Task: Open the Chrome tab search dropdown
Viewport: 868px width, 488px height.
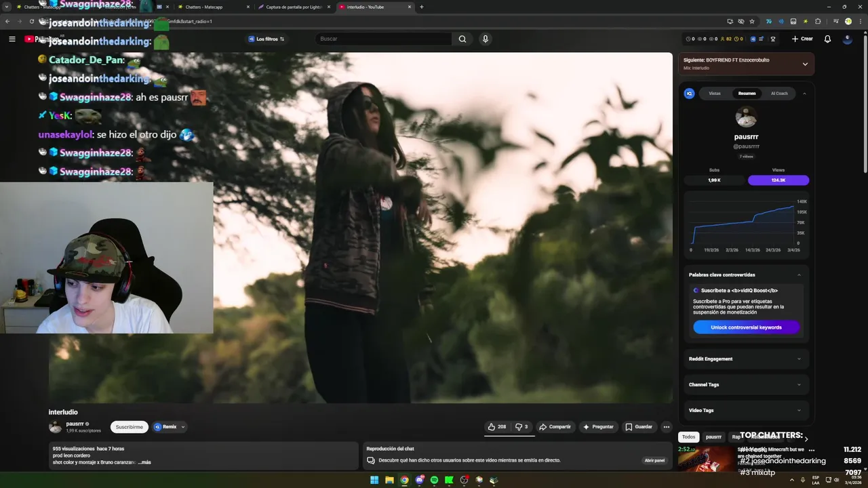Action: [x=7, y=7]
